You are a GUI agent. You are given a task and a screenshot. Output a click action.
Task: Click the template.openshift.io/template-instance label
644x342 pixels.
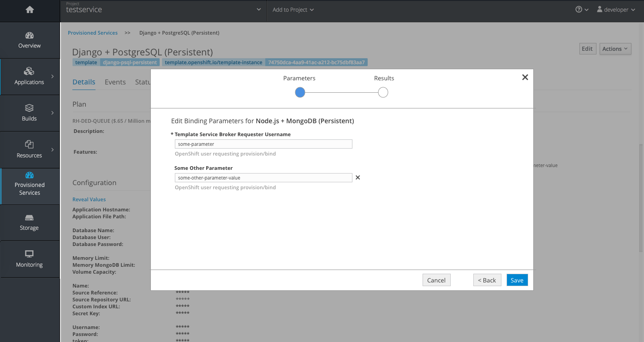pos(214,62)
